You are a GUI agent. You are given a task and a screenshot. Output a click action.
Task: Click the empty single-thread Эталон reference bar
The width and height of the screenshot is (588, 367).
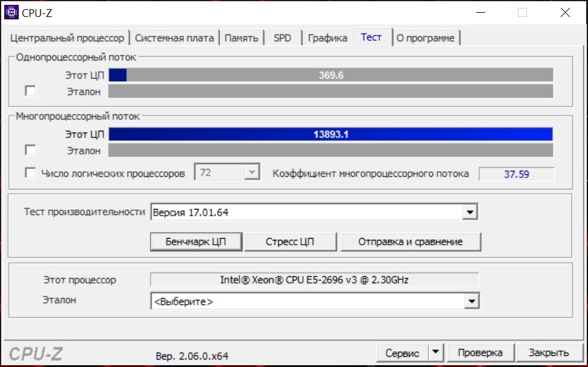(x=331, y=91)
